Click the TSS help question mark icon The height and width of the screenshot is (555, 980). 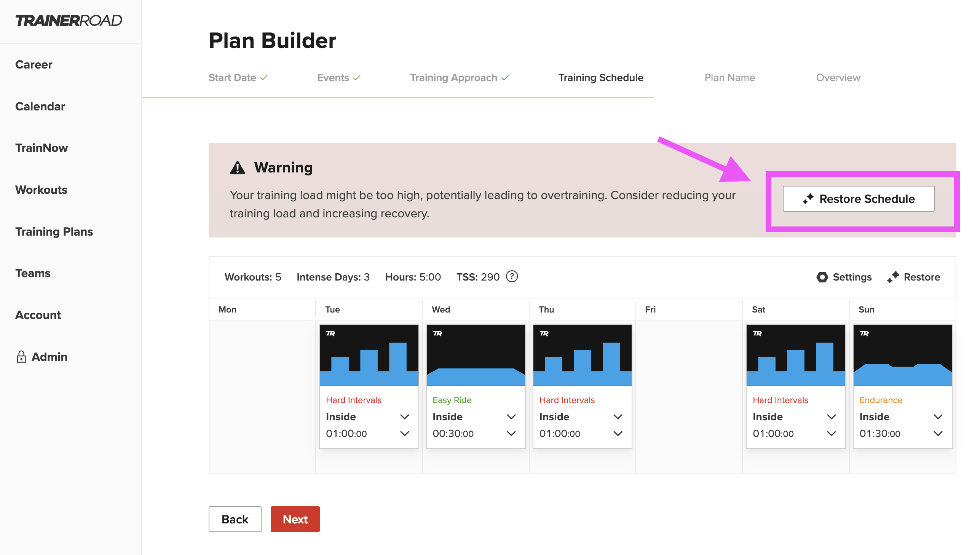tap(512, 277)
